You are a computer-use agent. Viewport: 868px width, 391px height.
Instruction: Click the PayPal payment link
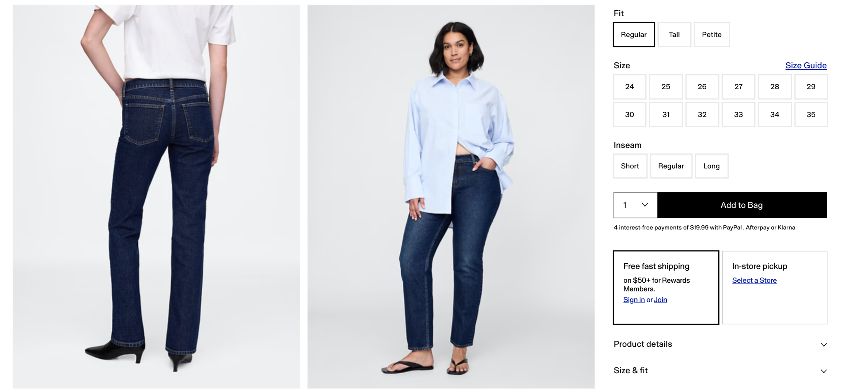[x=732, y=227]
